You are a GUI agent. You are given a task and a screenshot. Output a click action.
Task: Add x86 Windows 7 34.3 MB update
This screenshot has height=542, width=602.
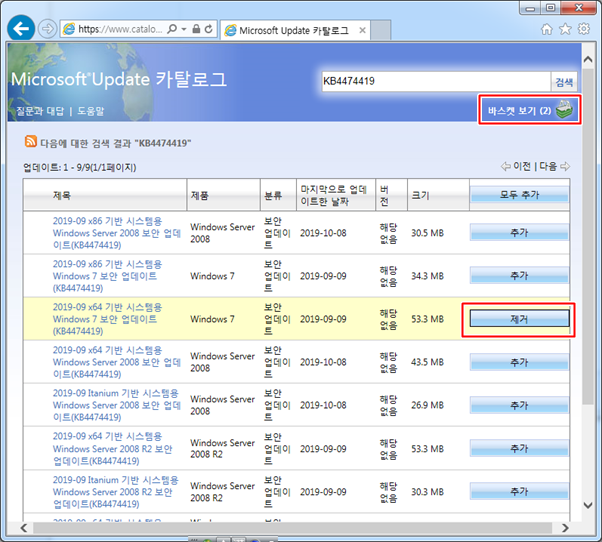(519, 275)
